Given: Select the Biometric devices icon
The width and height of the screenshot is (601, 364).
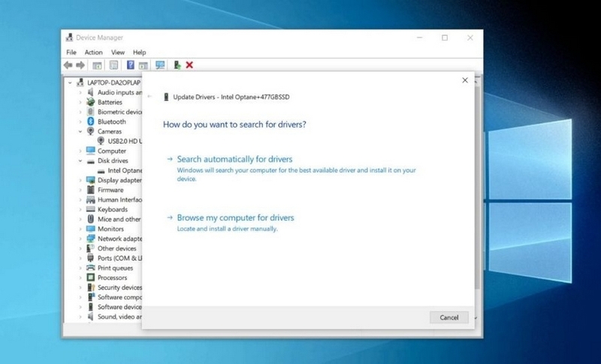Looking at the screenshot, I should point(90,112).
